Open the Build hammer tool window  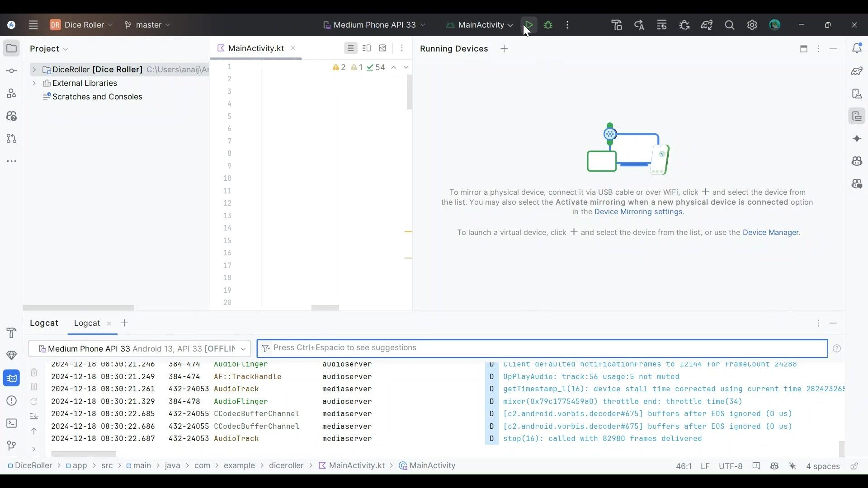click(x=11, y=333)
